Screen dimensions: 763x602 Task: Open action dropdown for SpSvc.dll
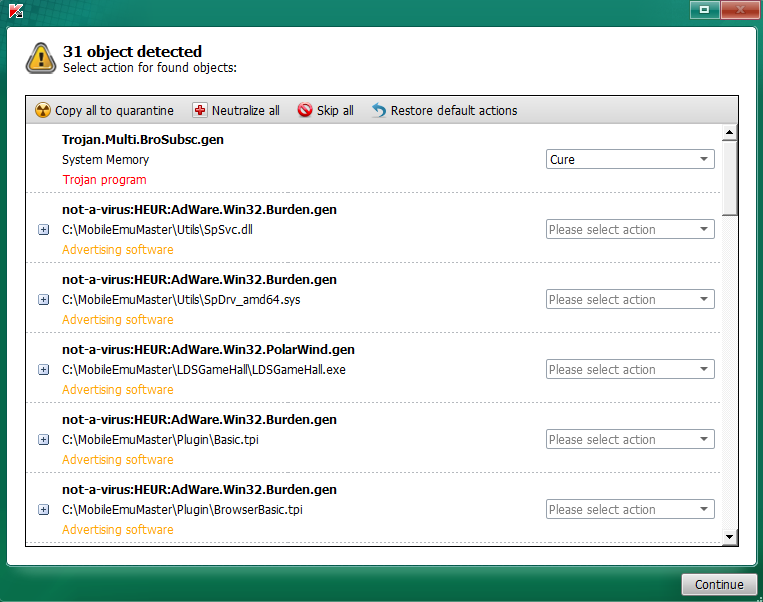[x=630, y=229]
